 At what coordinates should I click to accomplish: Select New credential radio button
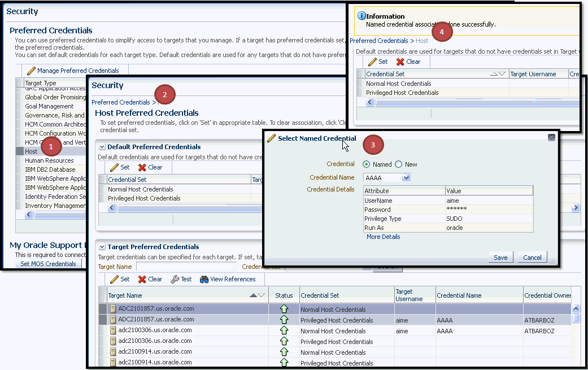pyautogui.click(x=398, y=164)
